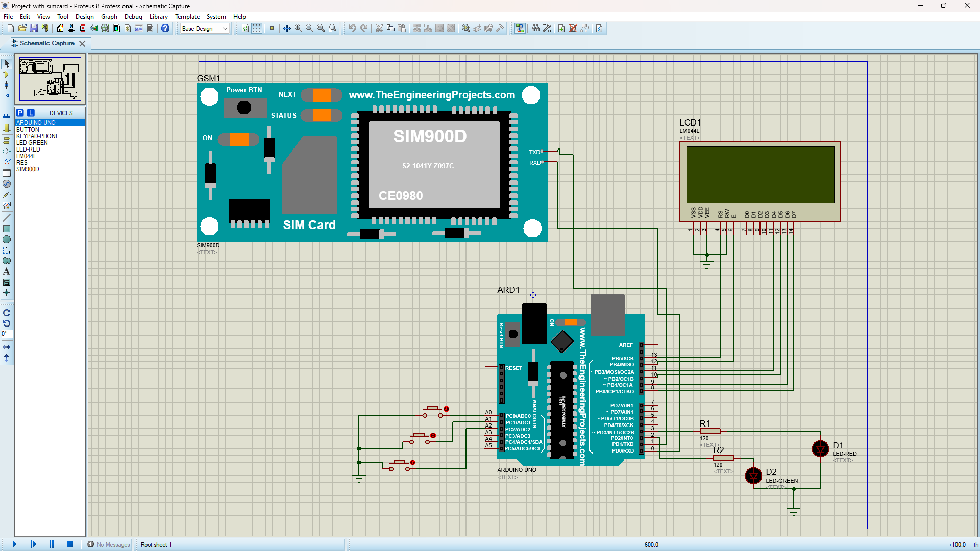Open the Design menu

84,17
